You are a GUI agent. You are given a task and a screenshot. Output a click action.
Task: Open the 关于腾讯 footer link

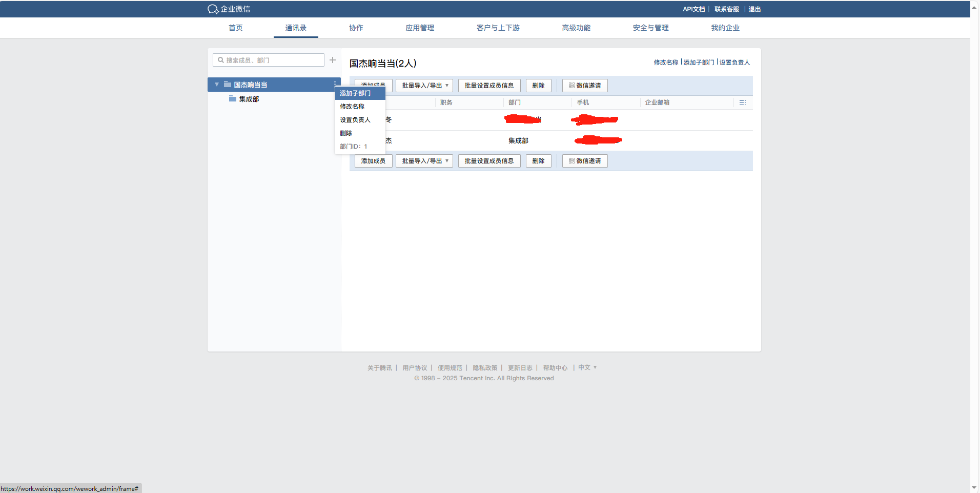click(x=379, y=368)
